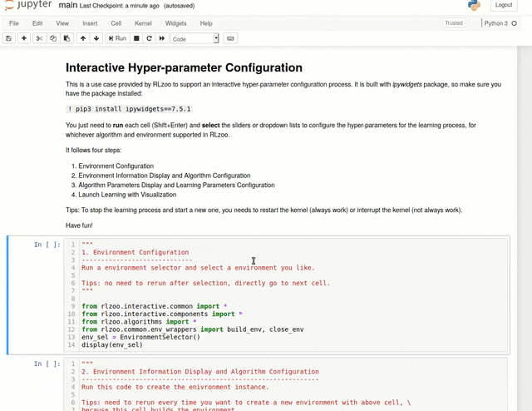Click the Logout button
The height and width of the screenshot is (411, 532).
click(x=504, y=5)
